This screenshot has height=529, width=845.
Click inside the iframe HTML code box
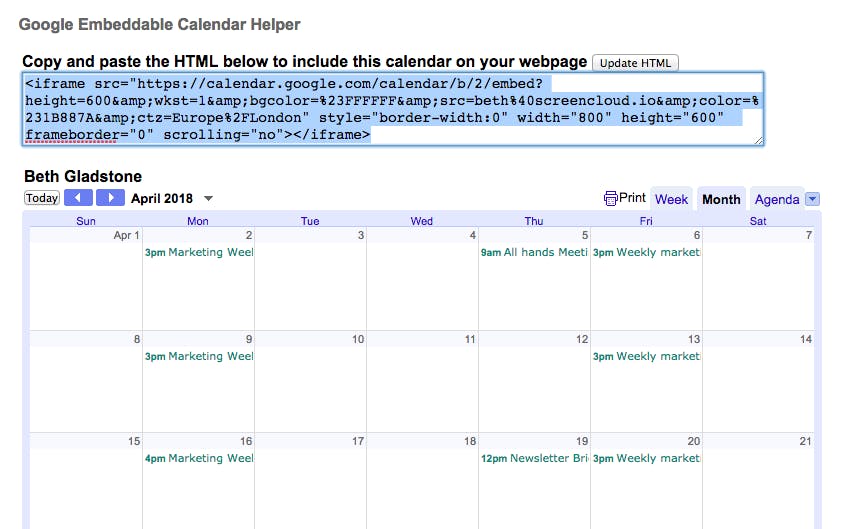[x=393, y=109]
